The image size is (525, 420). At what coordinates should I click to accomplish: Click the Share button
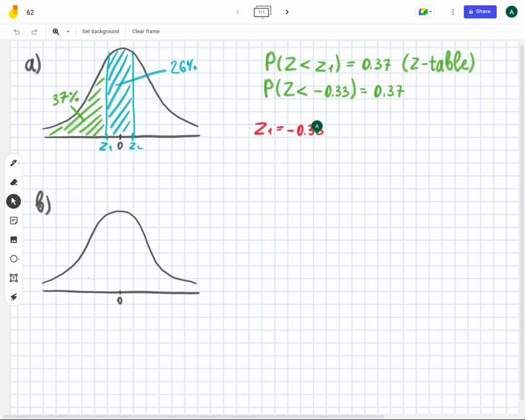point(479,11)
